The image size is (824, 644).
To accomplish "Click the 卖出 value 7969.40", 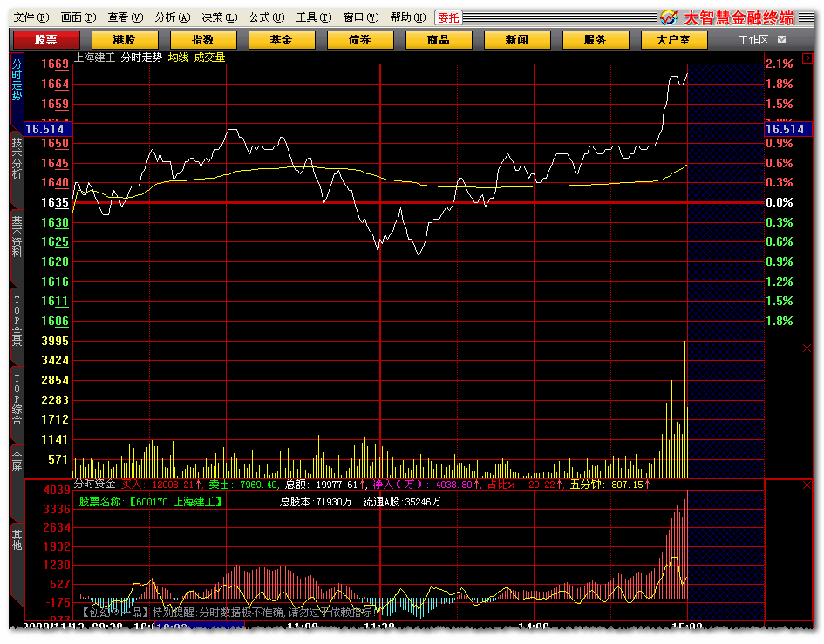I will [x=260, y=485].
